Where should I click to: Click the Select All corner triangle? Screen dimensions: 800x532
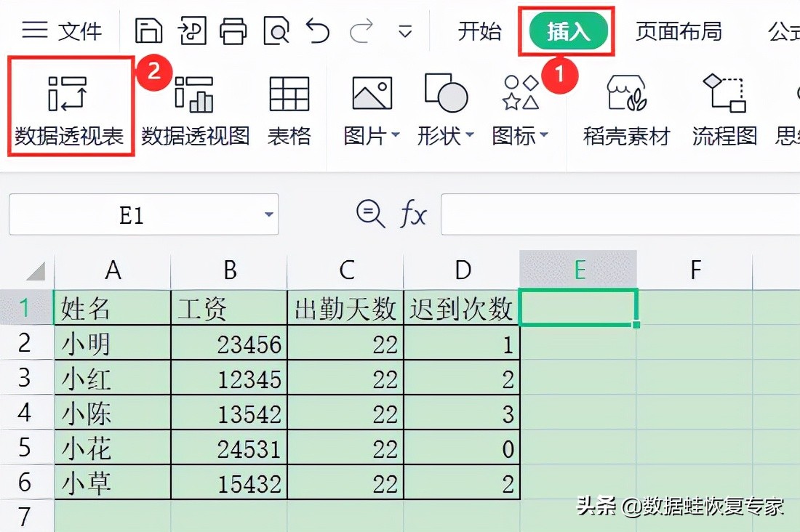[x=36, y=271]
